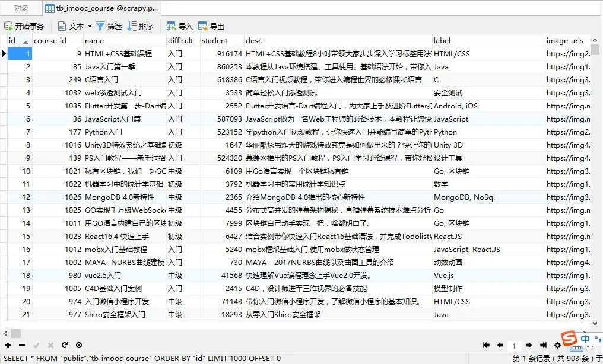Click the vertical scrollbar up arrow

pyautogui.click(x=595, y=40)
